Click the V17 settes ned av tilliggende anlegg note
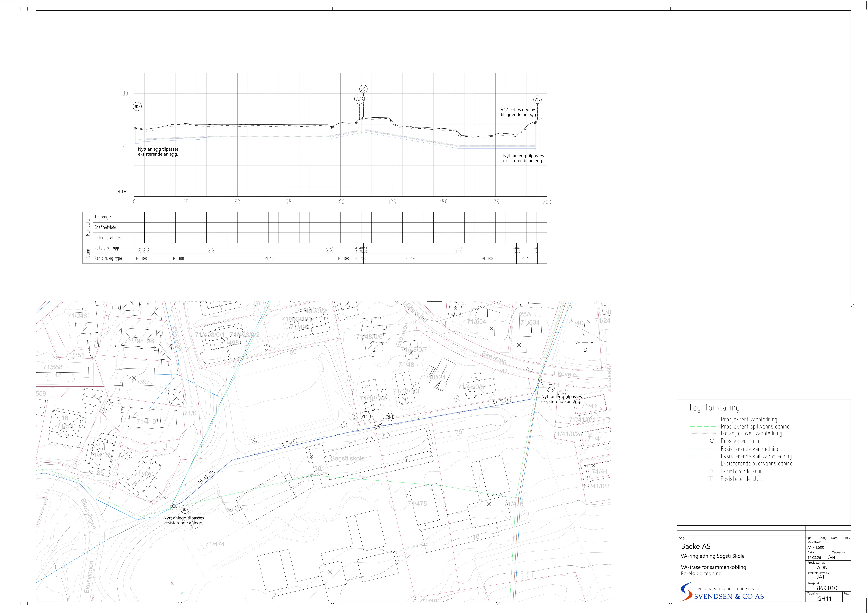This screenshot has width=868, height=613. (518, 112)
